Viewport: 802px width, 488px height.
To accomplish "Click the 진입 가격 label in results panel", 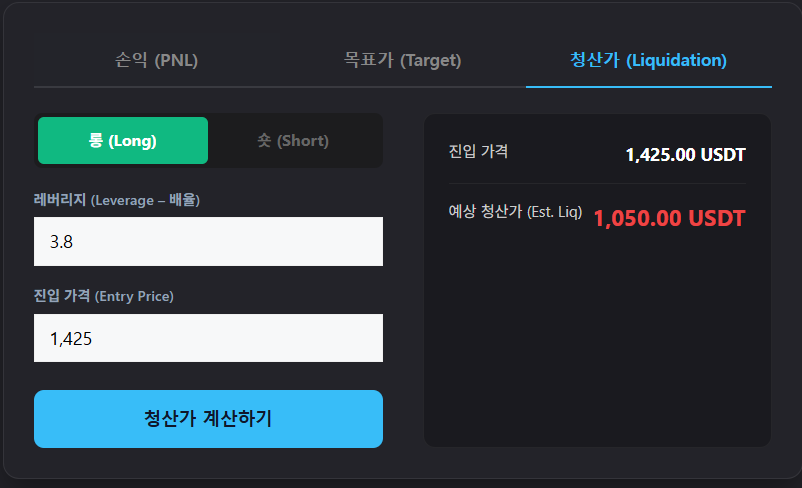I will (x=479, y=152).
